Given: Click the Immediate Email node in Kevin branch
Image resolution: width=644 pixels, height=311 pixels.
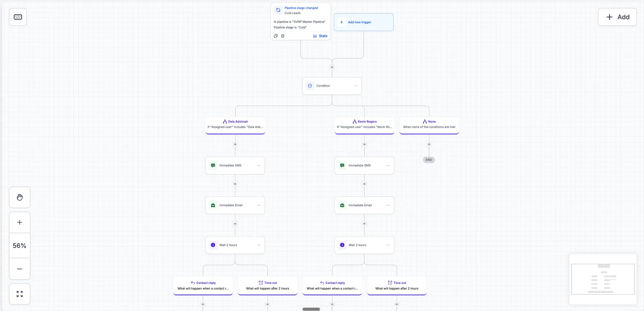Looking at the screenshot, I should [364, 205].
